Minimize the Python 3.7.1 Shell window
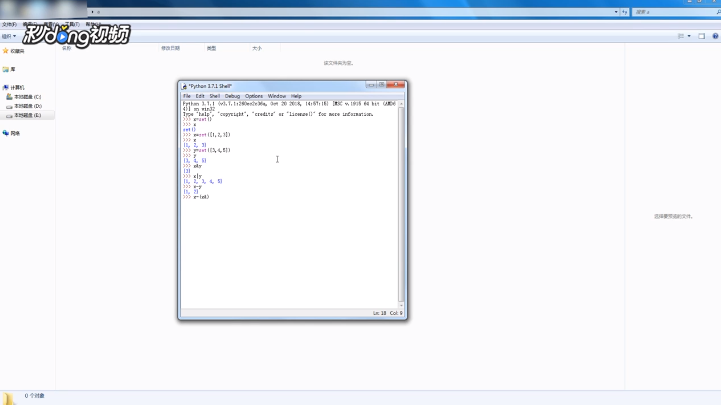The width and height of the screenshot is (721, 405). [x=371, y=85]
